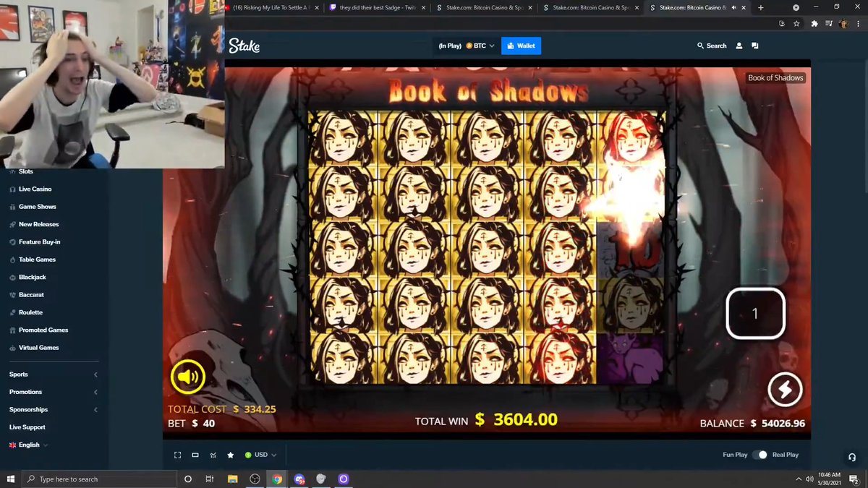Image resolution: width=868 pixels, height=488 pixels.
Task: Open Slots in the sidebar
Action: (x=26, y=171)
